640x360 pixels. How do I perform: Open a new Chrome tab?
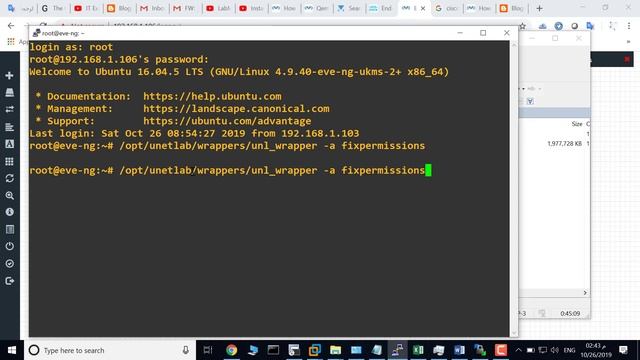click(x=539, y=8)
